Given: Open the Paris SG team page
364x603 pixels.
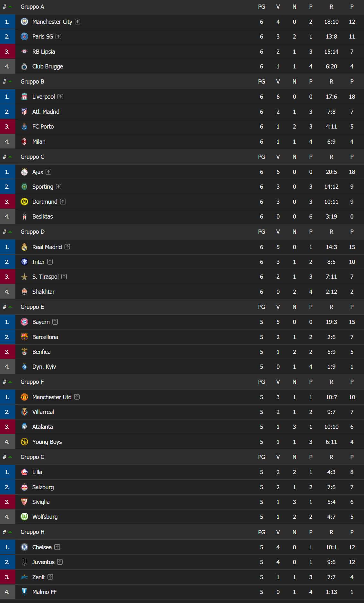Looking at the screenshot, I should (43, 37).
